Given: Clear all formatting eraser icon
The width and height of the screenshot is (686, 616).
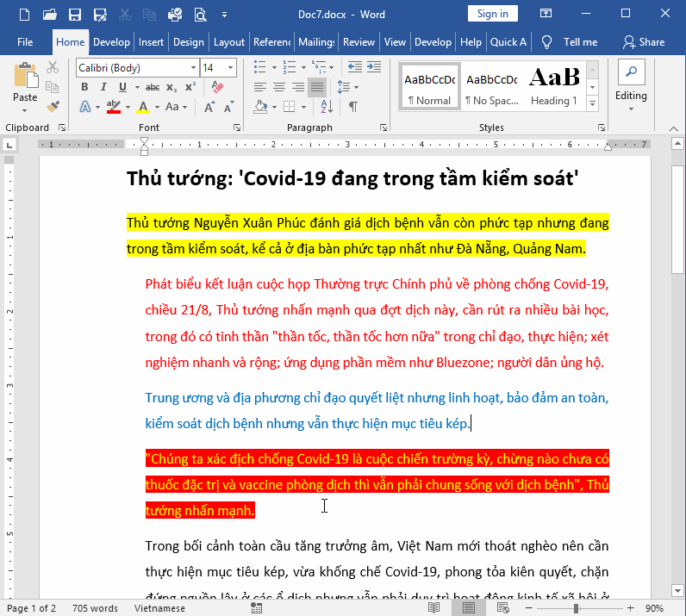Looking at the screenshot, I should (x=217, y=87).
